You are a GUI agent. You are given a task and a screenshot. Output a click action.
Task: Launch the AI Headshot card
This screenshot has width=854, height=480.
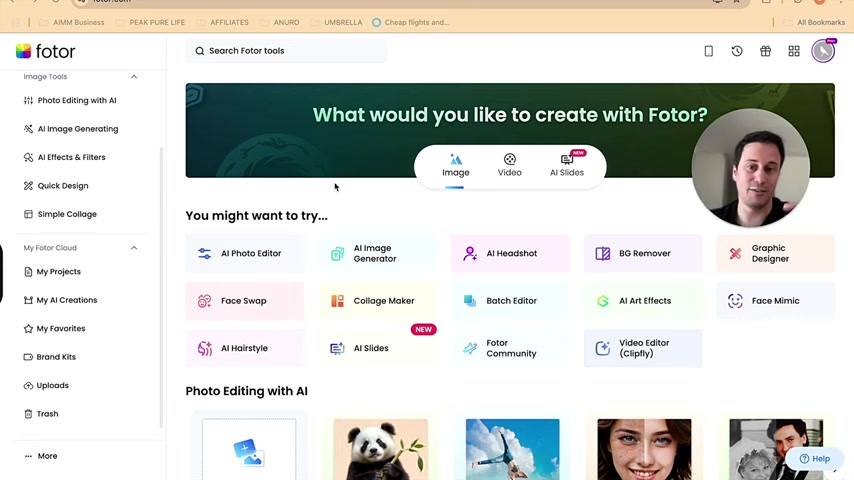pos(510,253)
